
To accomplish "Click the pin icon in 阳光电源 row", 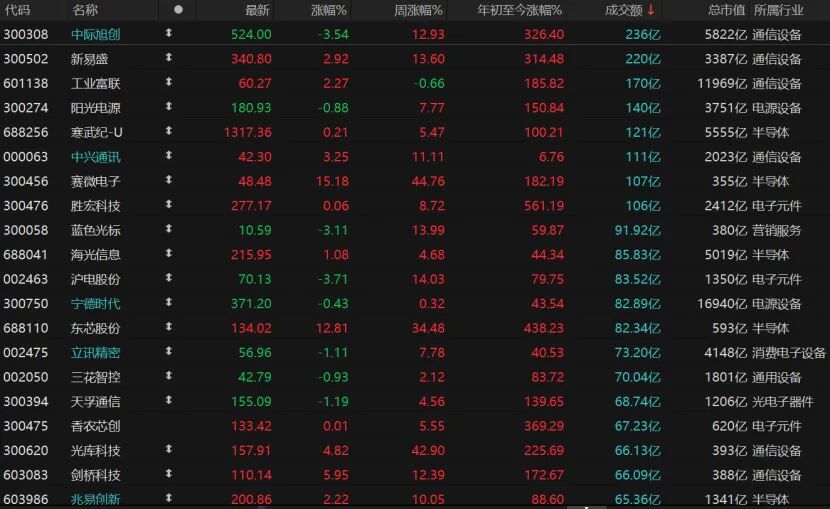I will pos(168,106).
